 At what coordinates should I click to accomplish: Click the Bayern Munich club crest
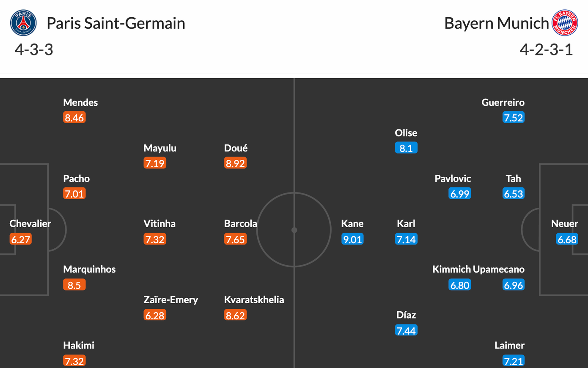(565, 23)
